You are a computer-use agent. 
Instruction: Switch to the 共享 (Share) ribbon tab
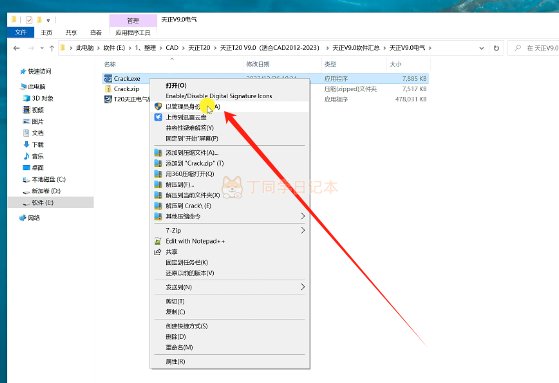point(71,32)
